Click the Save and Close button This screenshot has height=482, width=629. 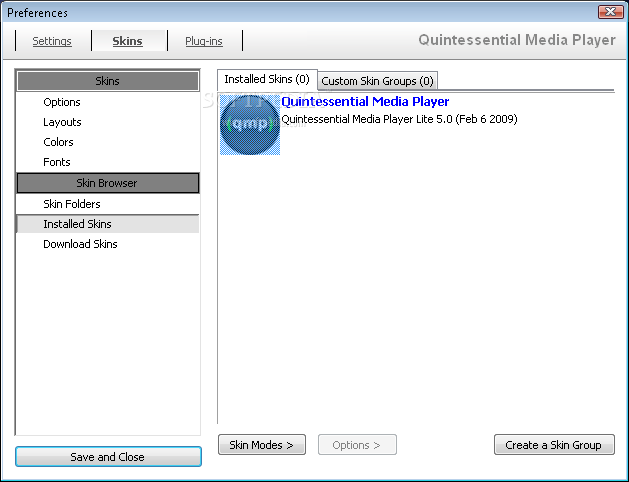[x=108, y=457]
